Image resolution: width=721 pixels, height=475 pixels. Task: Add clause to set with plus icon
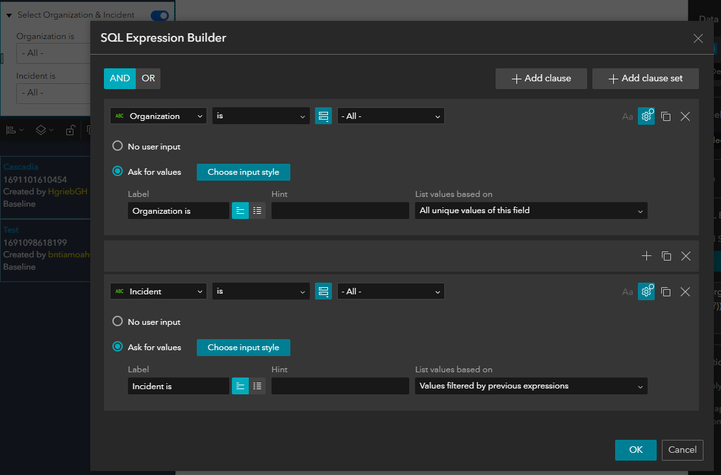646,256
